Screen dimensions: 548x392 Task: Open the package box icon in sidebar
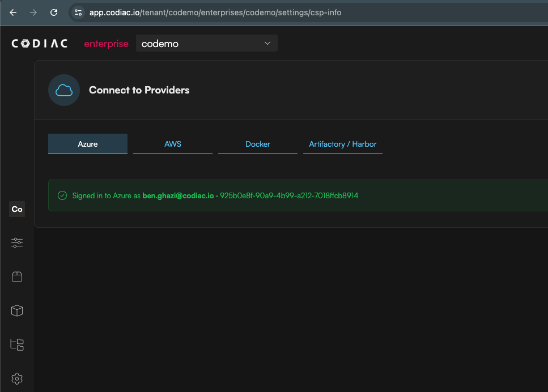tap(17, 276)
